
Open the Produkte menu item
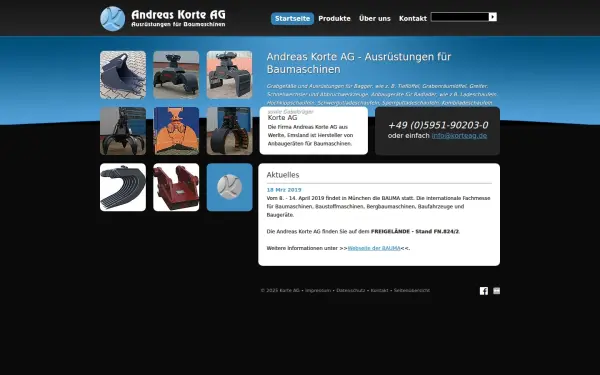pyautogui.click(x=334, y=18)
